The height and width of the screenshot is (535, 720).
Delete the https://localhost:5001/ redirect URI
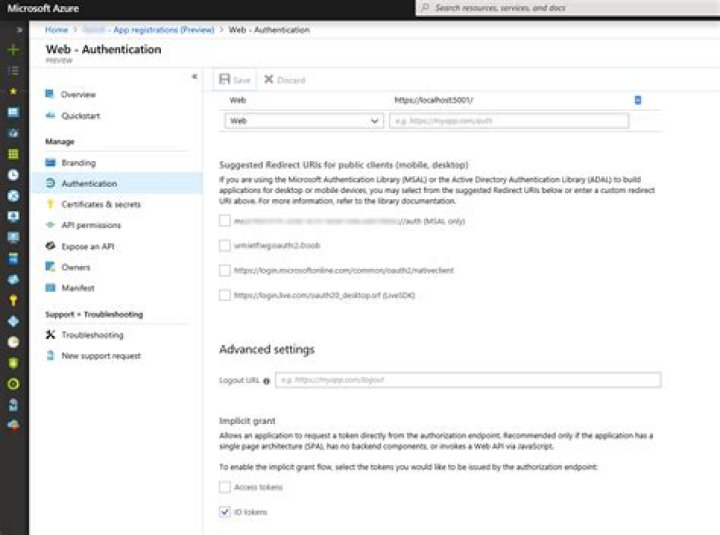638,100
